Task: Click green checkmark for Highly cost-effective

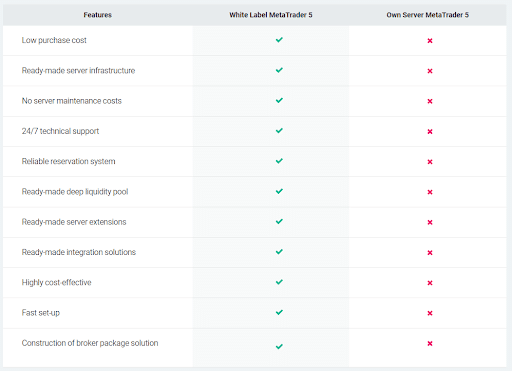Action: coord(279,282)
